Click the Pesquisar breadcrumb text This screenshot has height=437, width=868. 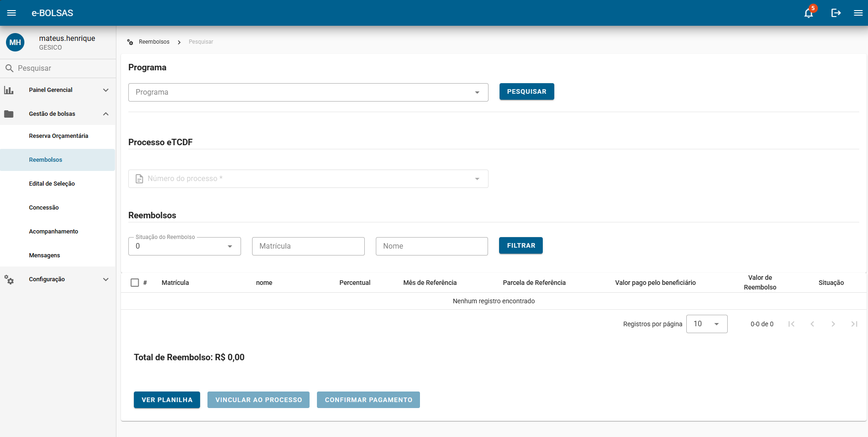(201, 42)
